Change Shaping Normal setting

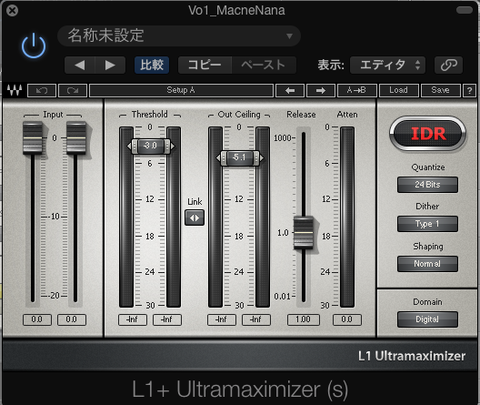(427, 264)
